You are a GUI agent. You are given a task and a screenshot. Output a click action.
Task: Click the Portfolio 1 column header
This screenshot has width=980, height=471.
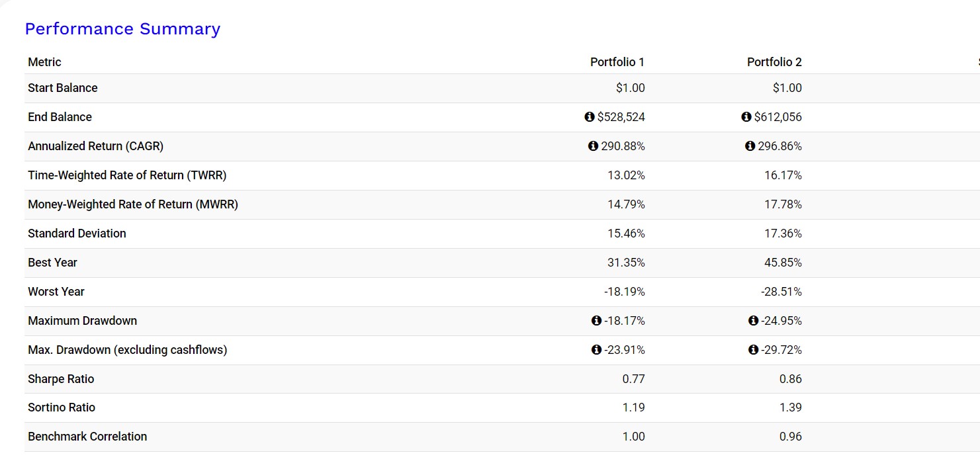[617, 62]
